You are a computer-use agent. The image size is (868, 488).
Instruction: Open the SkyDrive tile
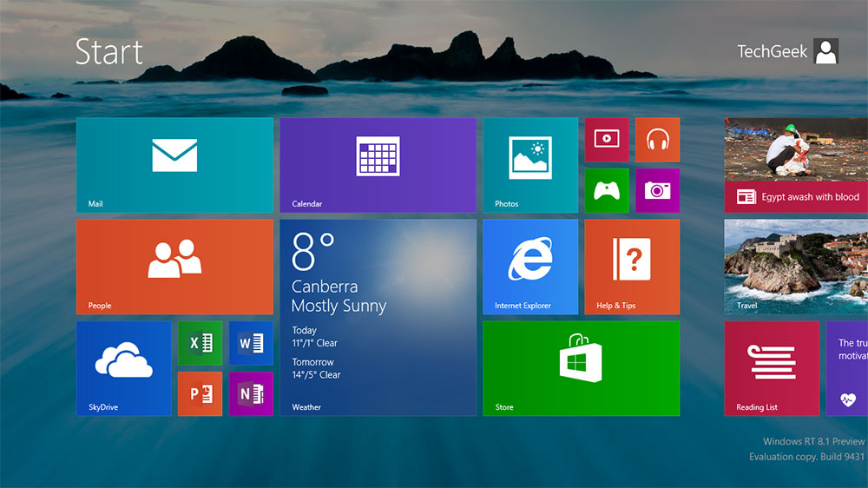pyautogui.click(x=124, y=368)
